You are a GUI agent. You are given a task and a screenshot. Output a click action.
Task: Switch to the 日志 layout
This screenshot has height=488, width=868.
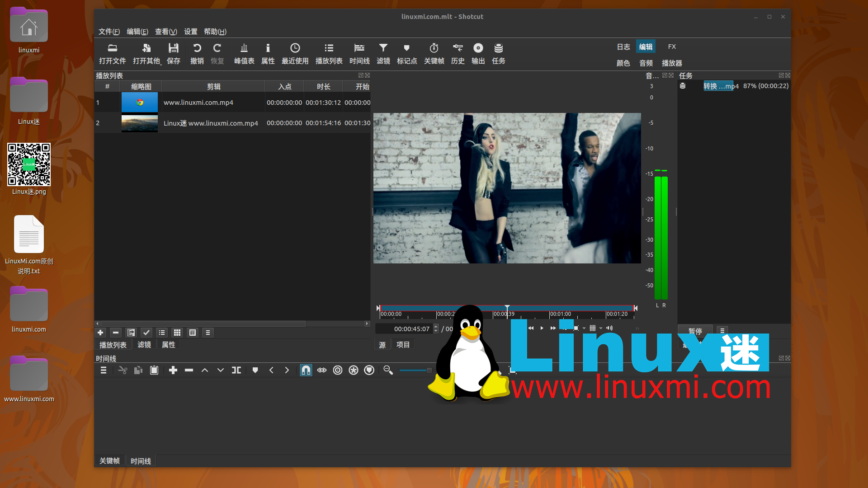(x=623, y=47)
